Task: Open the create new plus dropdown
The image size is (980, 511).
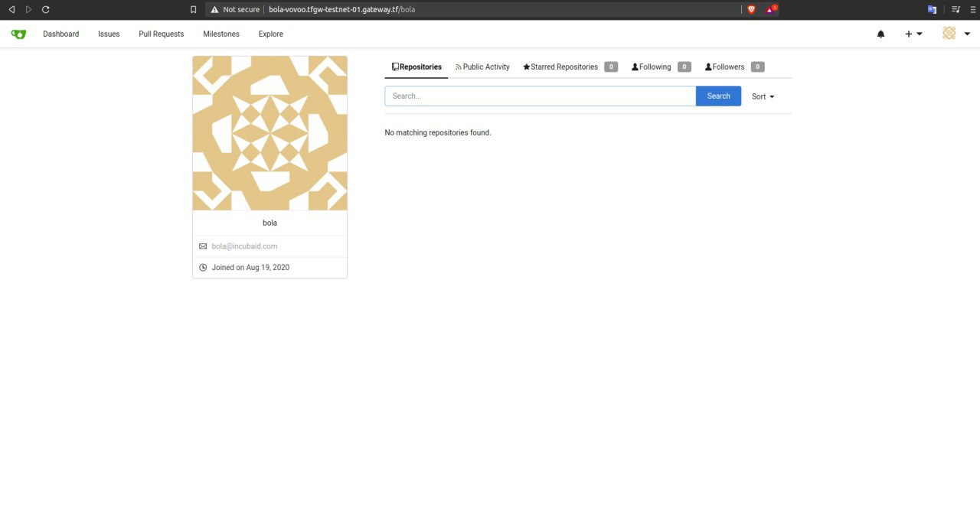Action: pyautogui.click(x=913, y=34)
